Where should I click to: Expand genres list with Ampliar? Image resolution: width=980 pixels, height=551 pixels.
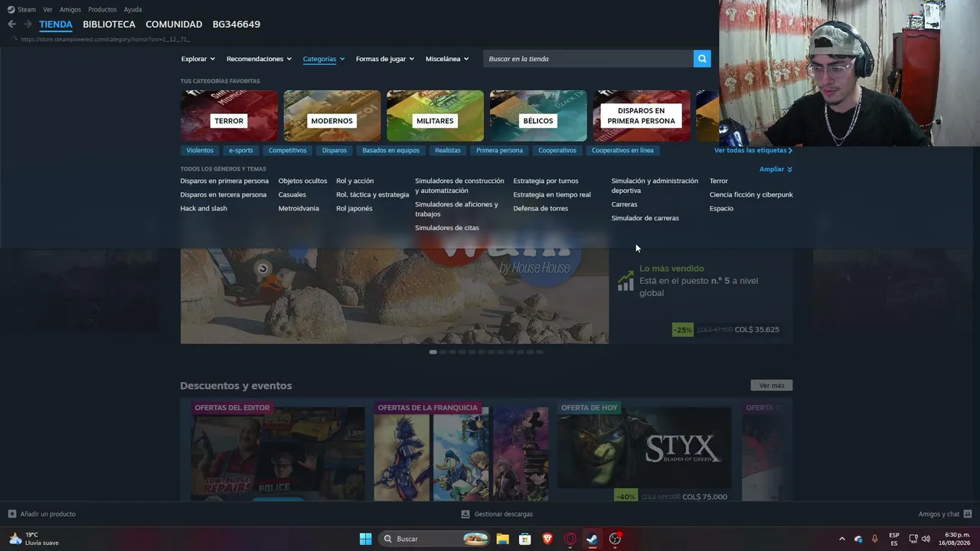pyautogui.click(x=776, y=169)
